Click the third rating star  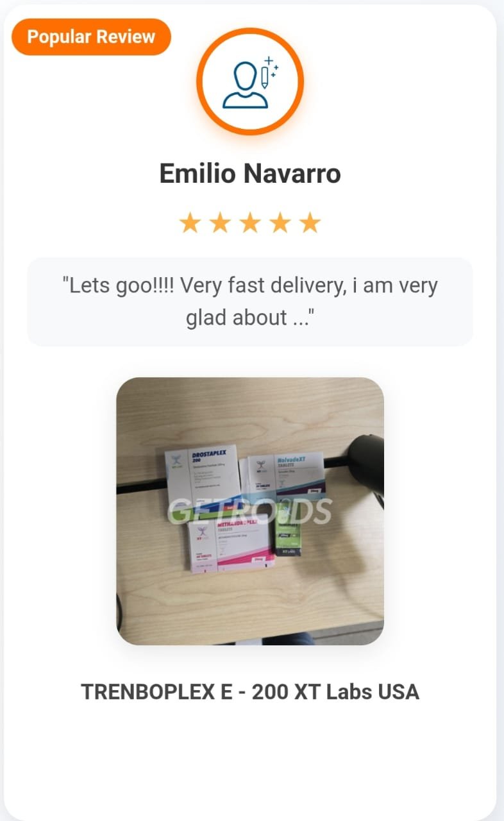tap(250, 223)
